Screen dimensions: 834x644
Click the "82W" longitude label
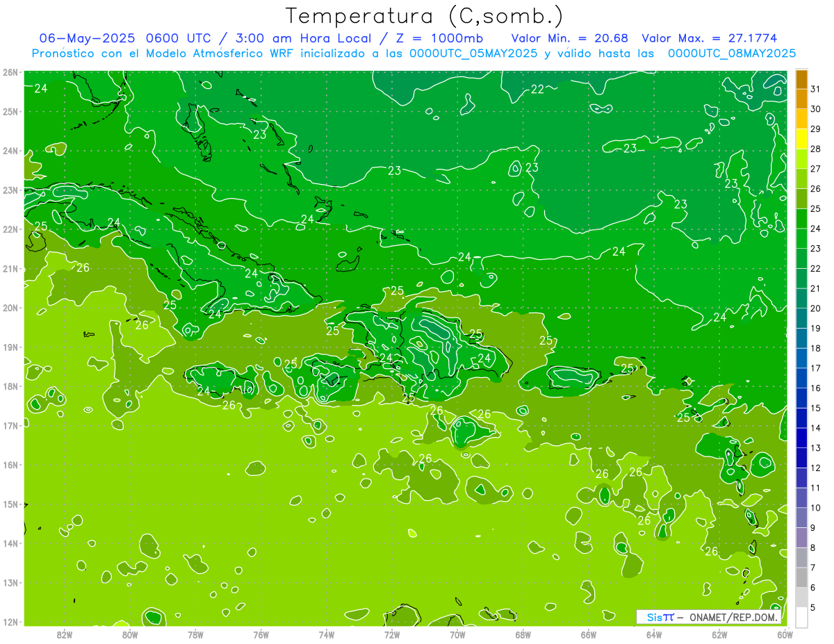(x=65, y=634)
